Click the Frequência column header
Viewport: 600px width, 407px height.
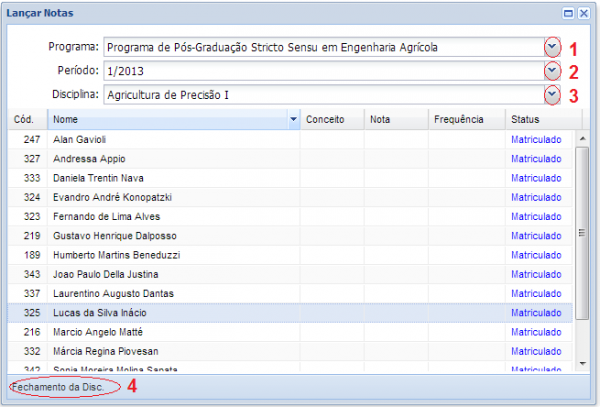point(465,119)
